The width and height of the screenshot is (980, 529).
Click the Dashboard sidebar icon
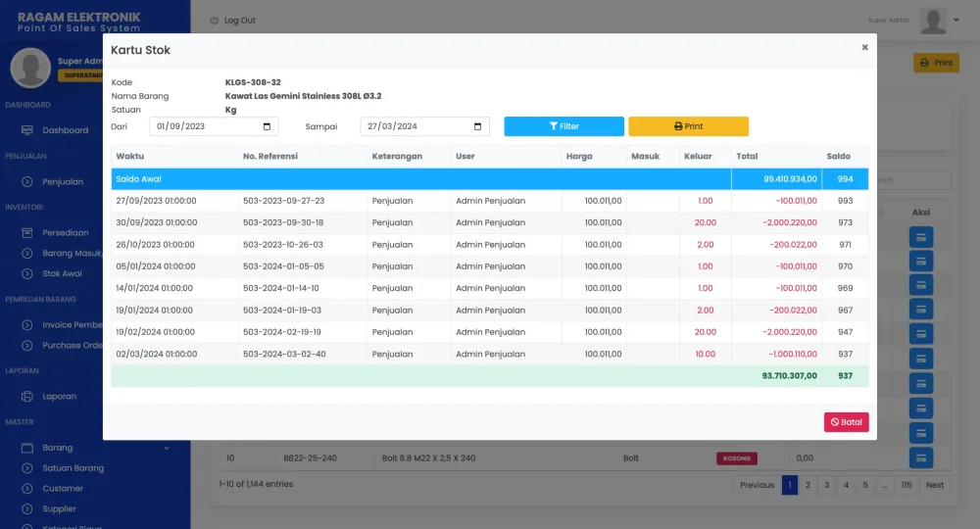(26, 130)
